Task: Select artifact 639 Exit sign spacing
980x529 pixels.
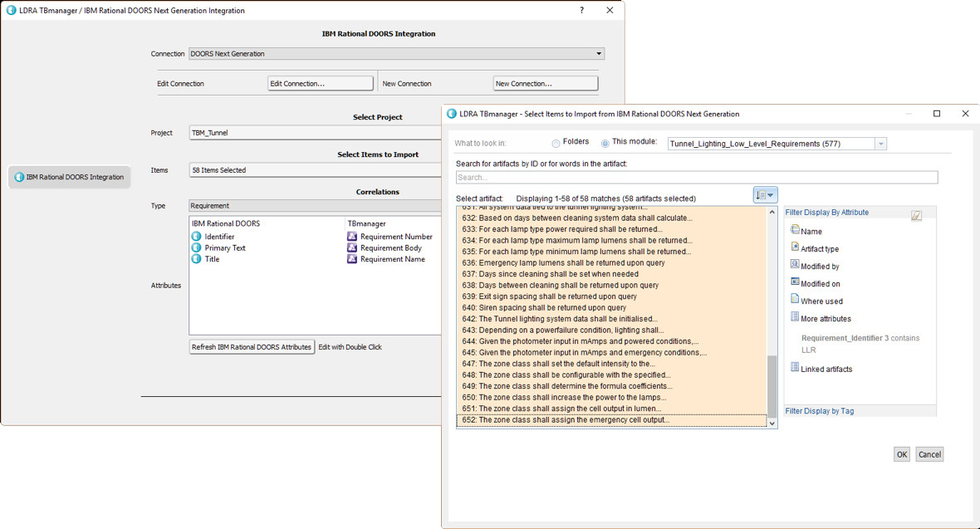Action: [611, 296]
